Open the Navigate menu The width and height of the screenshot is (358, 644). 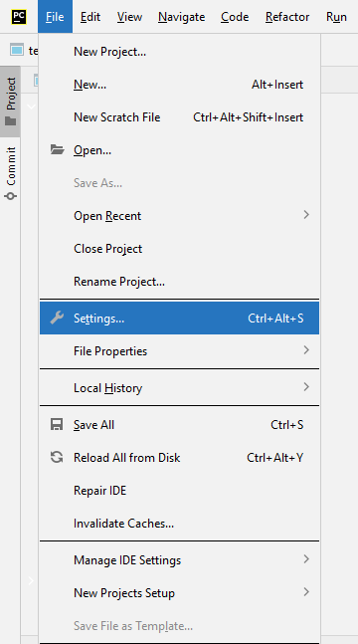pos(181,17)
